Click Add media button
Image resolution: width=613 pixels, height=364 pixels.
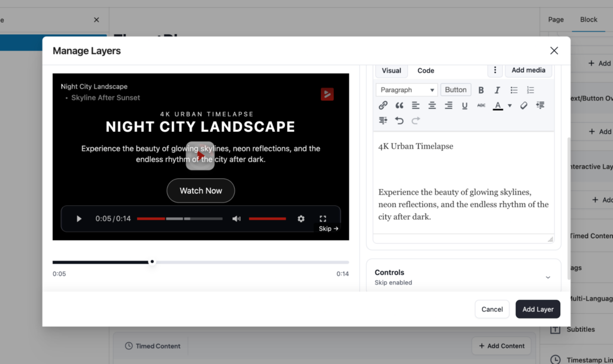coord(528,70)
